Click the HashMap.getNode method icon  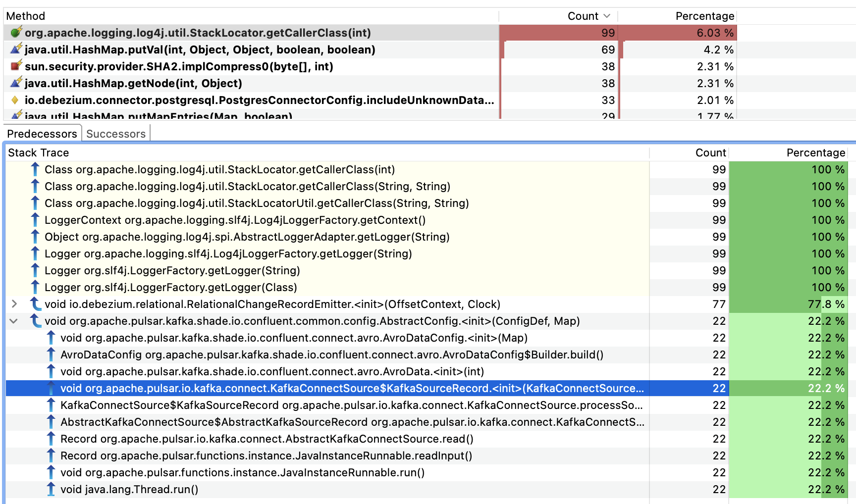[x=16, y=83]
